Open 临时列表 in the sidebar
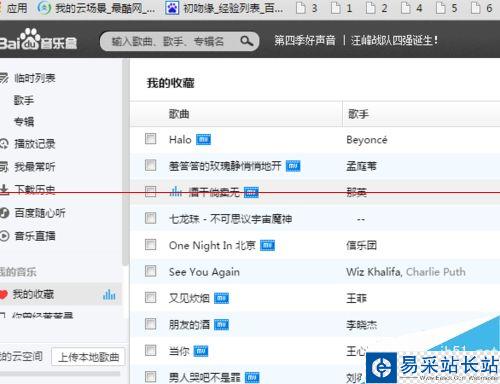 click(x=34, y=78)
